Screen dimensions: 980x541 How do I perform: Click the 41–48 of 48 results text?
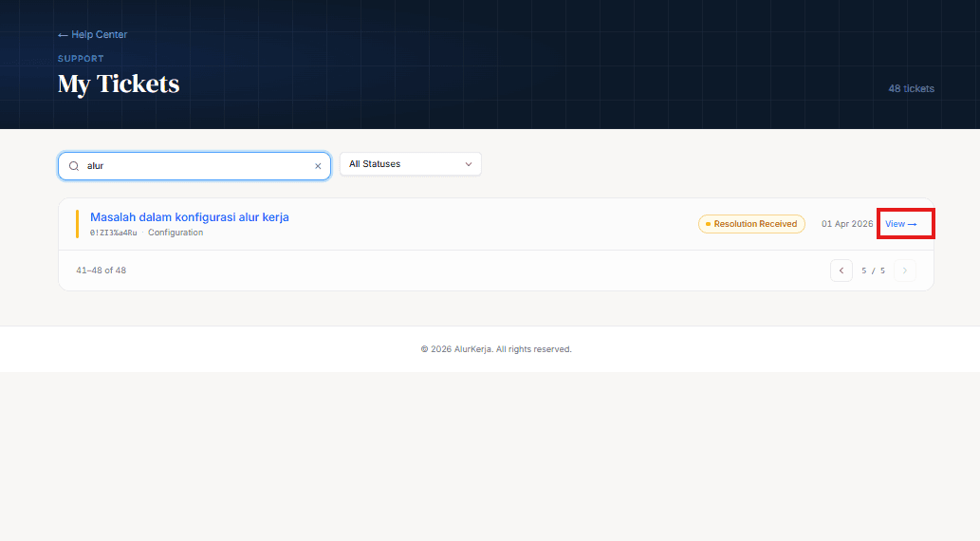click(x=101, y=270)
